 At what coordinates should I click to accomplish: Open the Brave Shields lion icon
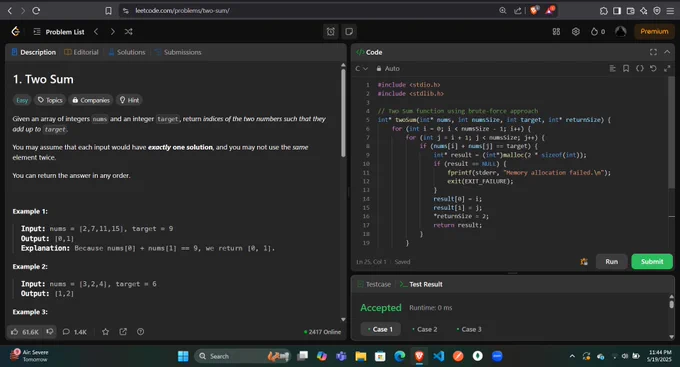coord(534,10)
